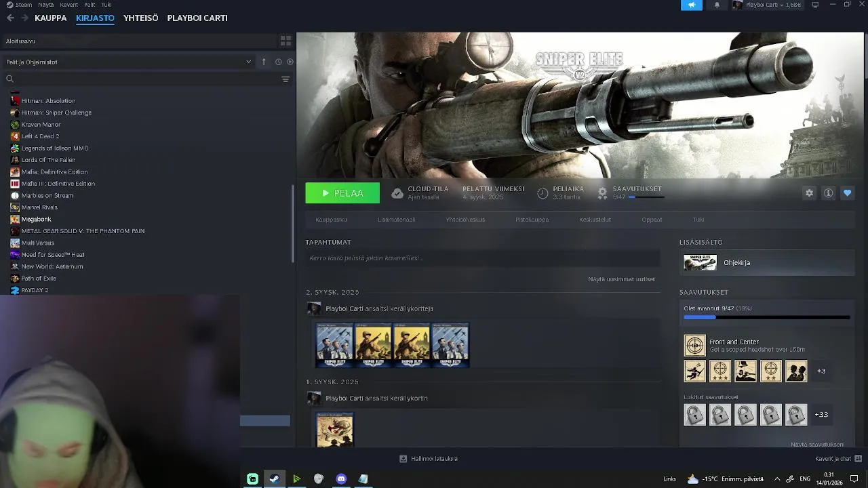This screenshot has width=868, height=488.
Task: Open the Kaverit menu
Action: tap(68, 5)
